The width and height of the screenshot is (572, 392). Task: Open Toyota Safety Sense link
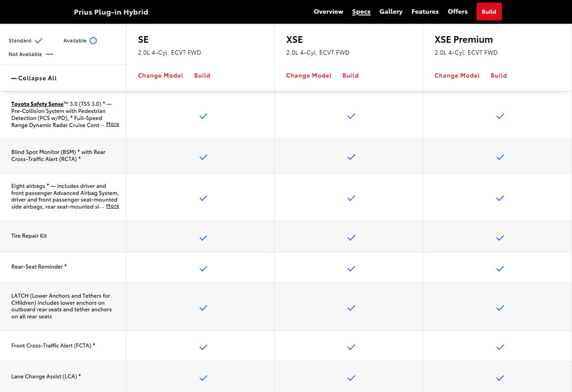pyautogui.click(x=38, y=104)
